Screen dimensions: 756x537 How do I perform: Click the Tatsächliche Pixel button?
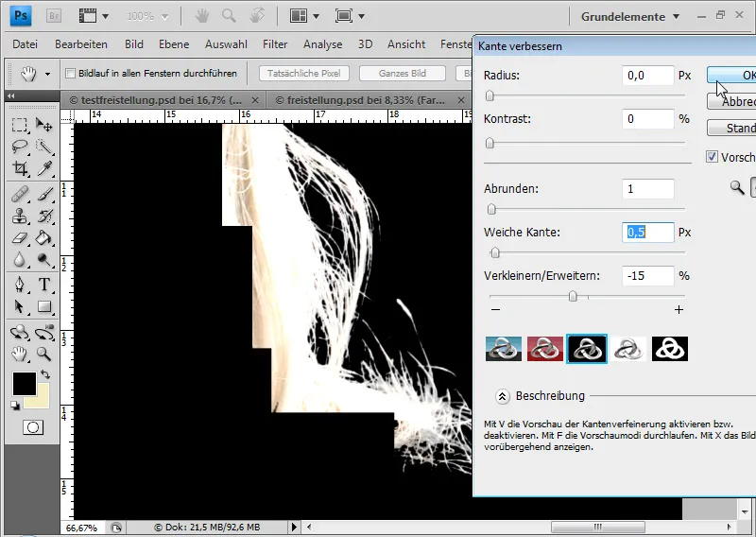303,74
